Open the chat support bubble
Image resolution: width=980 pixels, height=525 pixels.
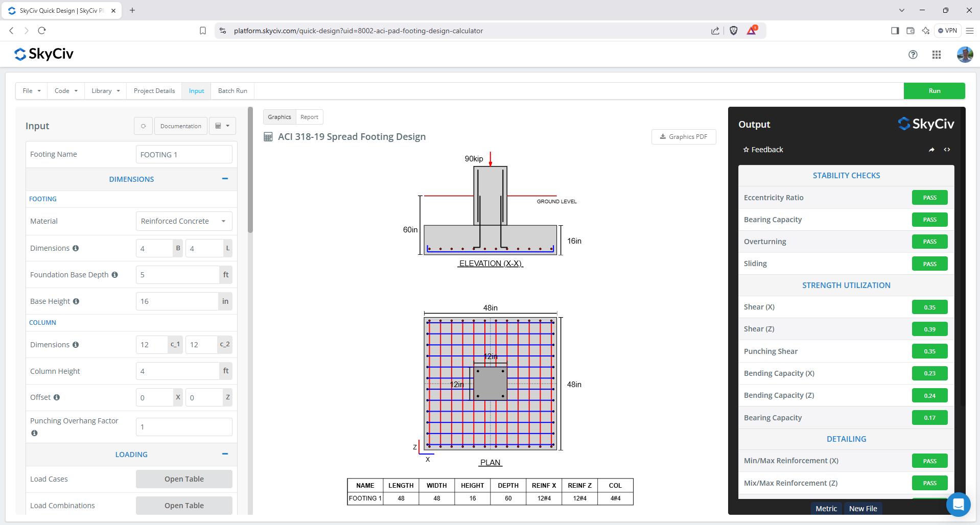958,504
